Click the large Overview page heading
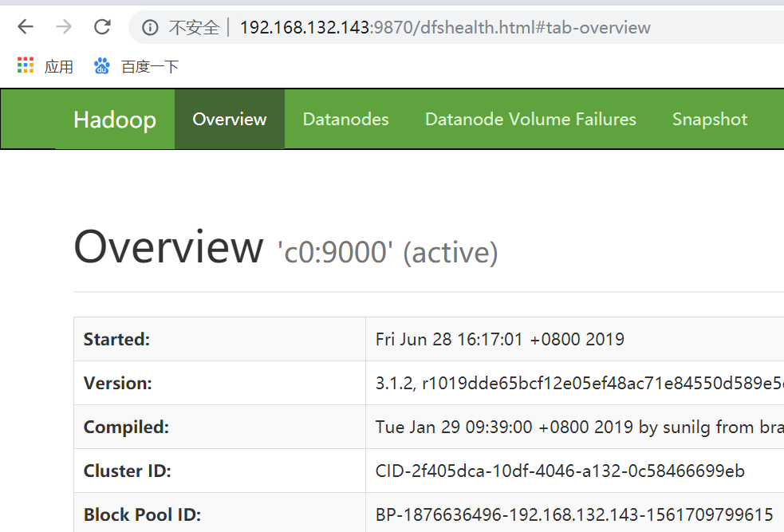Image resolution: width=784 pixels, height=532 pixels. pyautogui.click(x=168, y=246)
